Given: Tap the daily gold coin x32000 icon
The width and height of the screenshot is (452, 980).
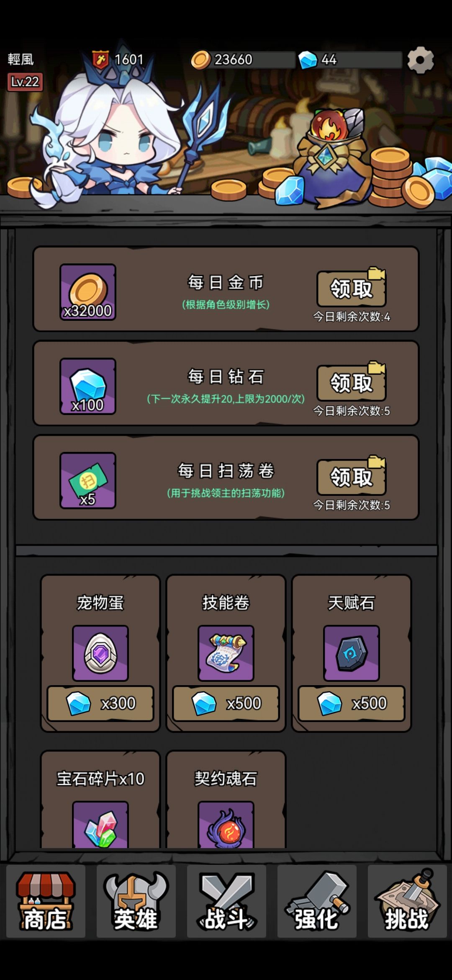Looking at the screenshot, I should 88,292.
